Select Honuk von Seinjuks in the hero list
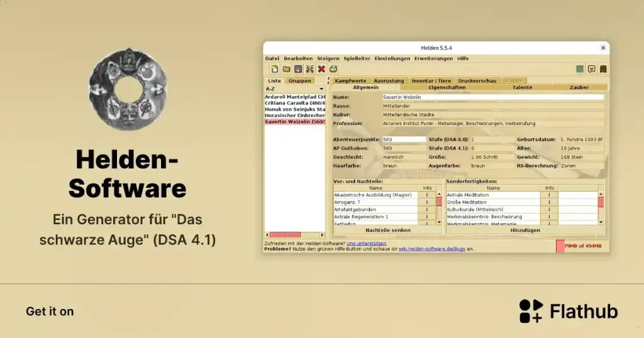 pos(295,109)
